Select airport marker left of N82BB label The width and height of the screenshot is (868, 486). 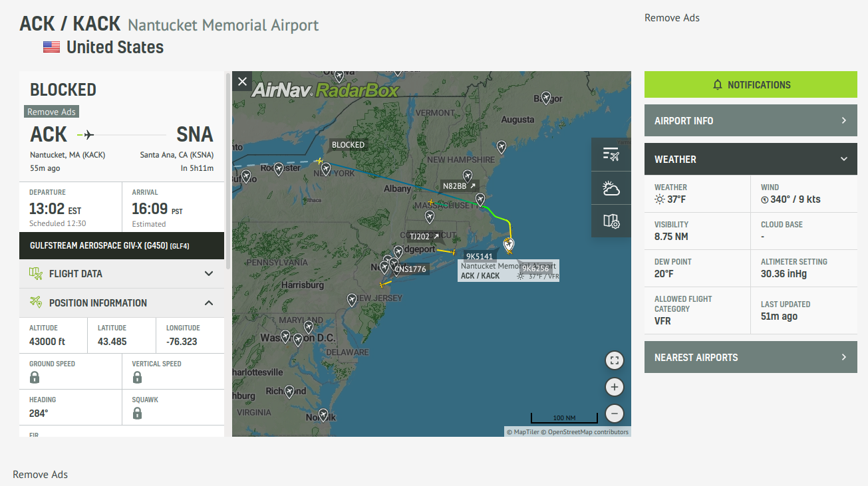[x=468, y=176]
